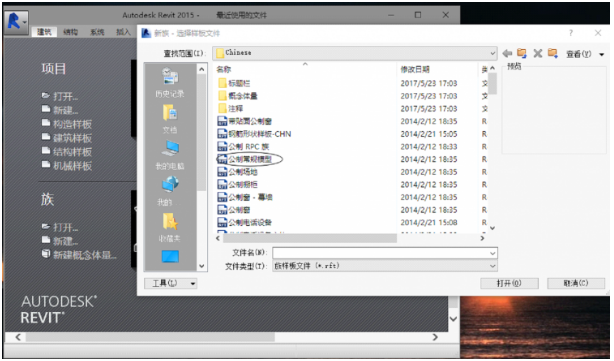Click 新建 under the 项目 section

coord(60,110)
